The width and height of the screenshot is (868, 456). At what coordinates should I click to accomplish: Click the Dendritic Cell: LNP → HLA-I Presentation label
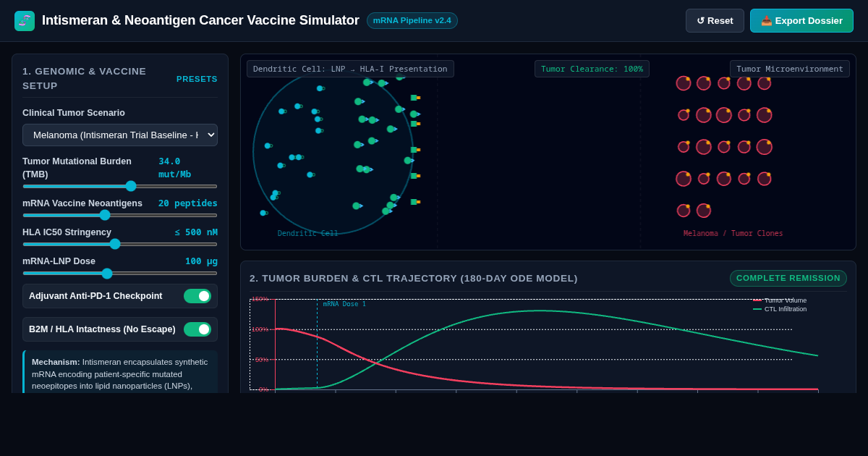point(350,69)
